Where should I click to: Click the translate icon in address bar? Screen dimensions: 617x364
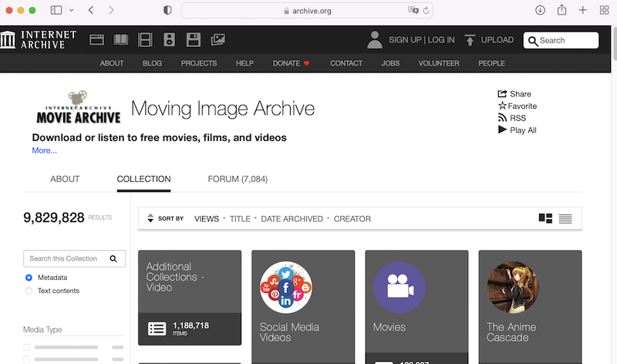pyautogui.click(x=413, y=10)
